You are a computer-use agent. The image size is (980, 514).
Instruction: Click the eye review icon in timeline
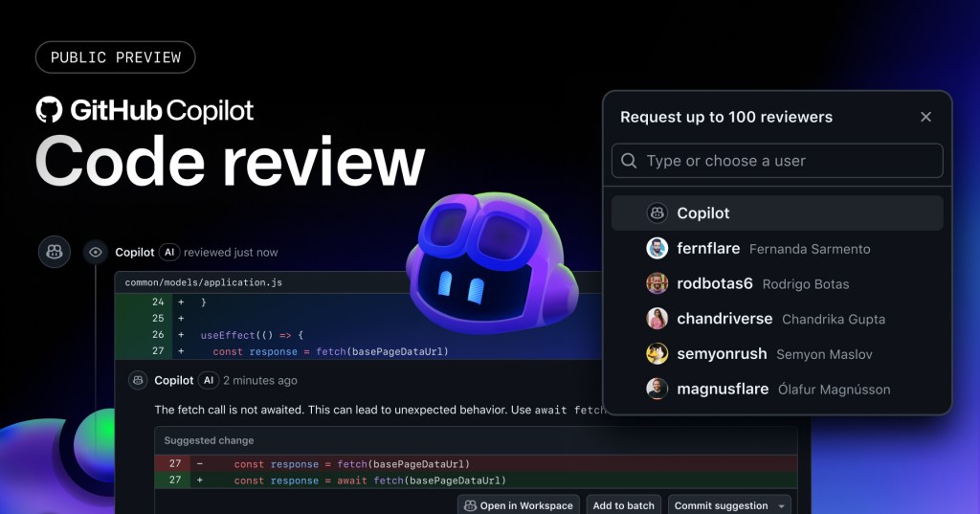[95, 252]
